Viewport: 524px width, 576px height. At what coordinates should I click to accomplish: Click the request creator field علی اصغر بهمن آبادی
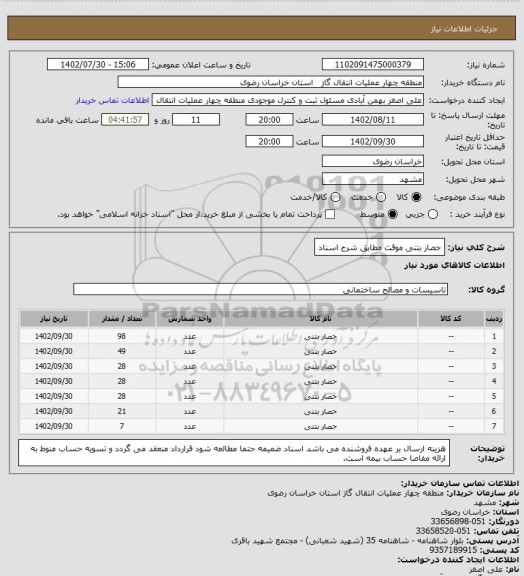[x=288, y=100]
